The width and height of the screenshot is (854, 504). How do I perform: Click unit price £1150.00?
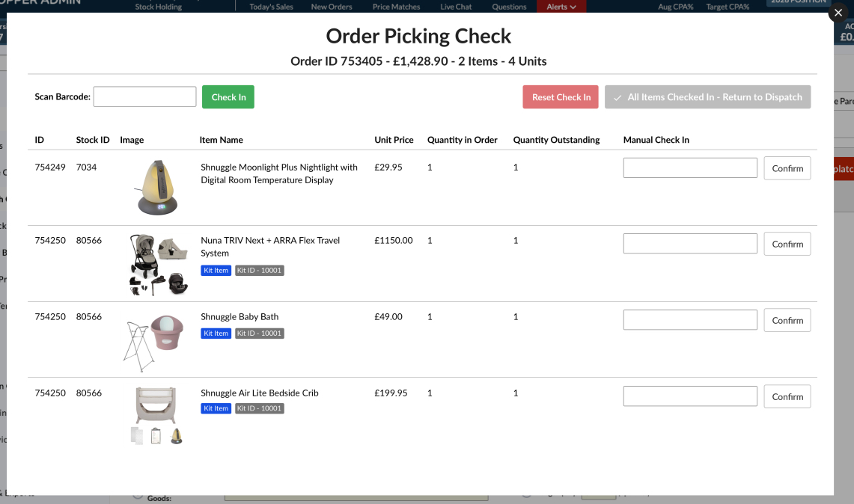393,240
